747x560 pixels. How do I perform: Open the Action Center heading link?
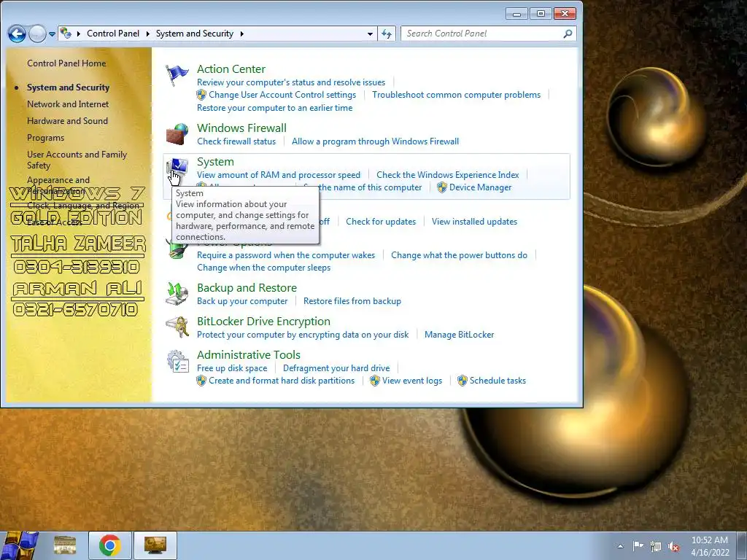231,69
